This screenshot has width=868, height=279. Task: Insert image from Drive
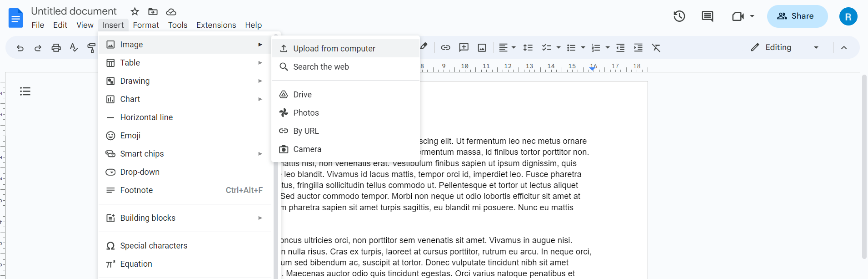345,95
